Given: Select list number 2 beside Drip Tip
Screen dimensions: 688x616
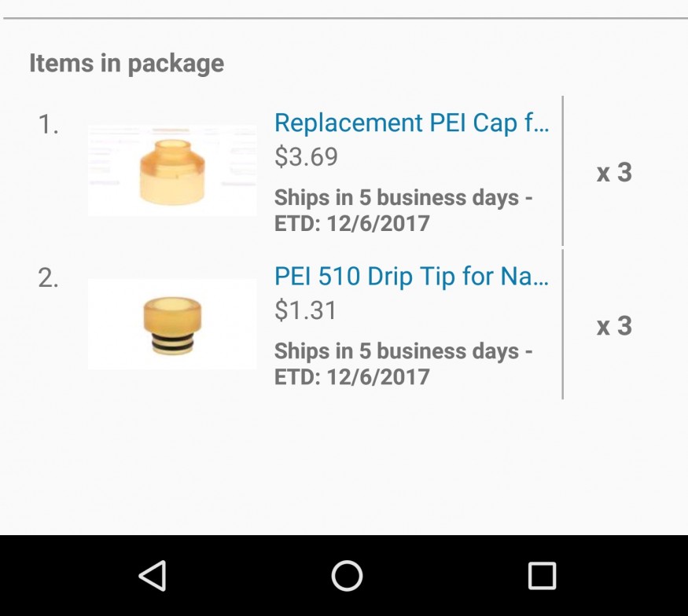Looking at the screenshot, I should (49, 278).
